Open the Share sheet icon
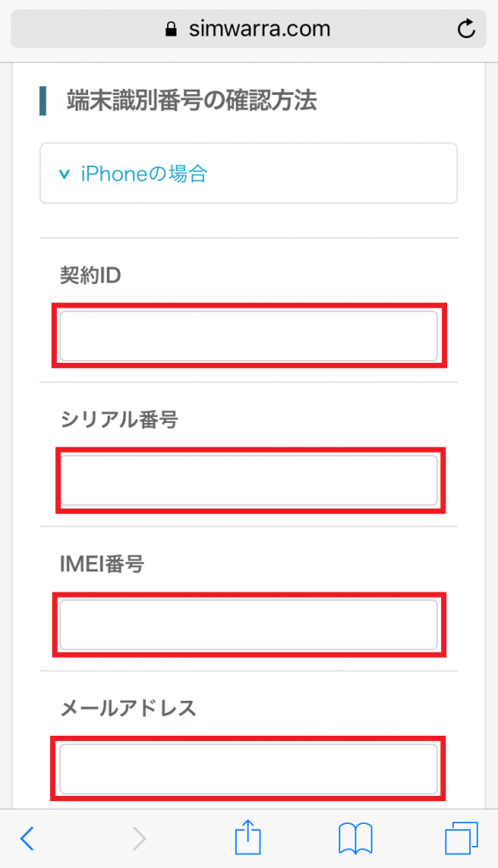 tap(248, 837)
